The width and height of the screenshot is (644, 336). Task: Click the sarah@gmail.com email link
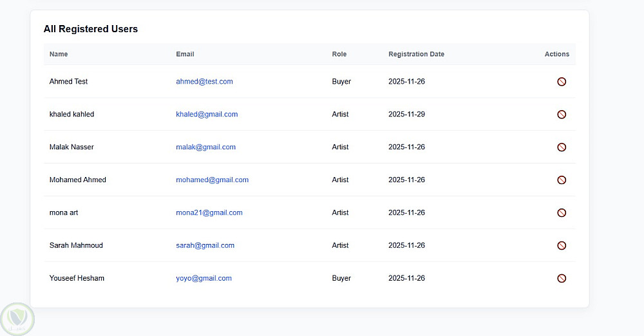coord(205,246)
